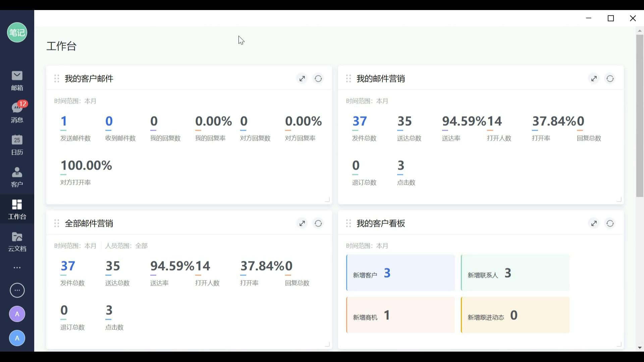The height and width of the screenshot is (362, 644).
Task: Click 打开率 37.84% in 我的邮件营销
Action: pyautogui.click(x=554, y=121)
